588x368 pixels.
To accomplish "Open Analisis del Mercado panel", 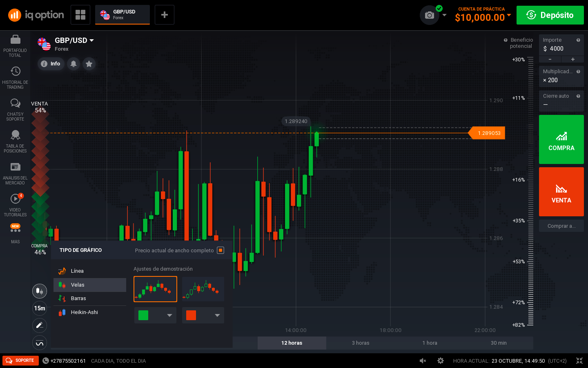I will 15,173.
